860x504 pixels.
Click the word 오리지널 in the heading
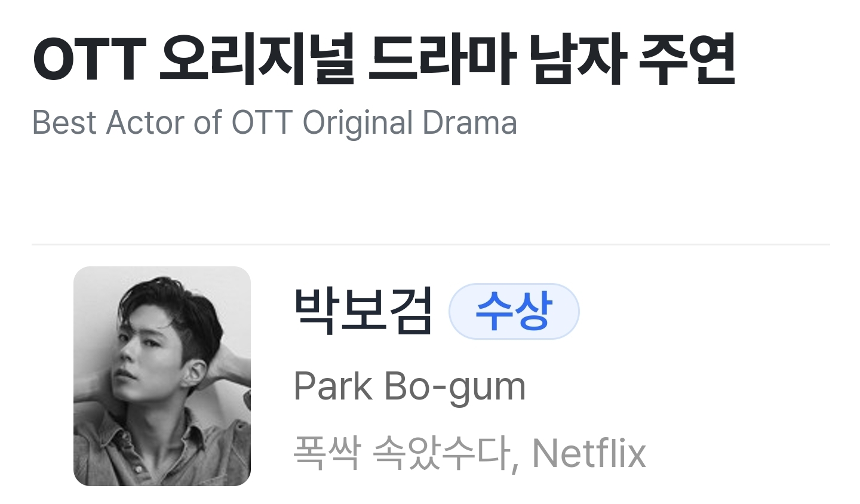click(x=257, y=59)
